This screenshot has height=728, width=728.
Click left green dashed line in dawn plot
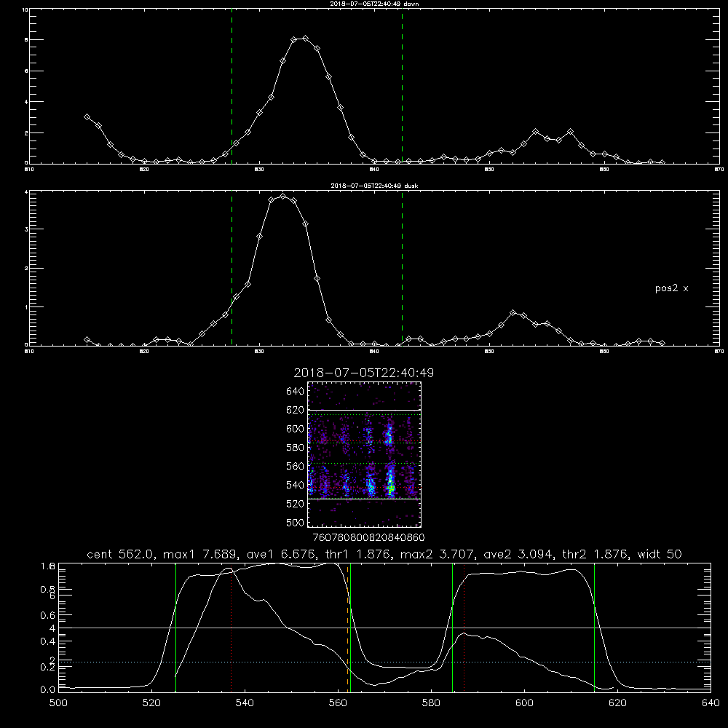(232, 87)
